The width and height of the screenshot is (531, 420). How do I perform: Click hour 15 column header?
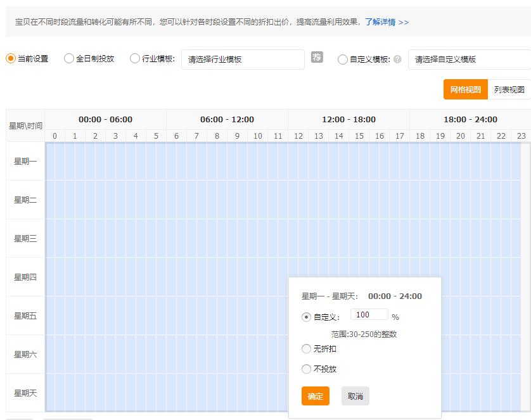tap(359, 136)
